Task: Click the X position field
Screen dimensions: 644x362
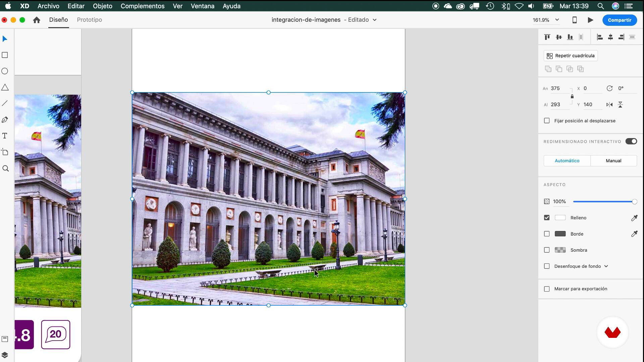Action: 593,88
